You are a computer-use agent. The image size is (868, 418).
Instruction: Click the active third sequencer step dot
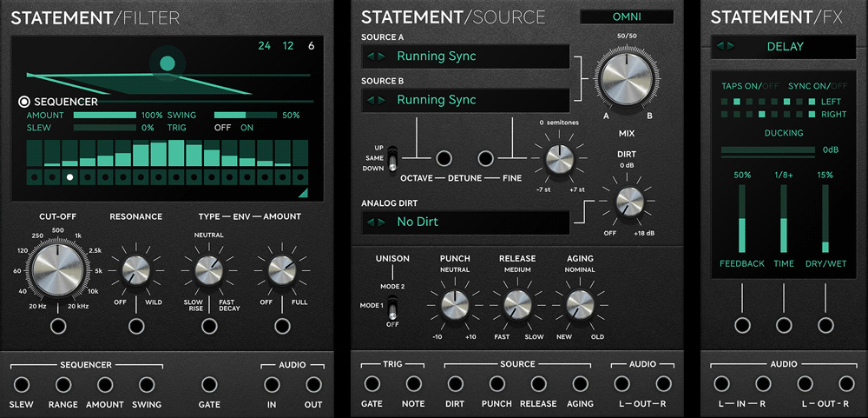pos(69,177)
